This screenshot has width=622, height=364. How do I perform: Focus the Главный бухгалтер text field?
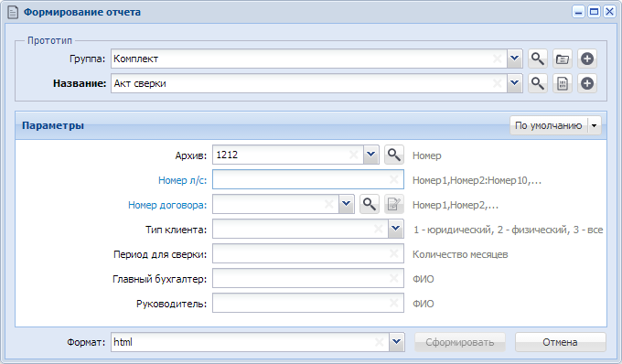coord(308,279)
